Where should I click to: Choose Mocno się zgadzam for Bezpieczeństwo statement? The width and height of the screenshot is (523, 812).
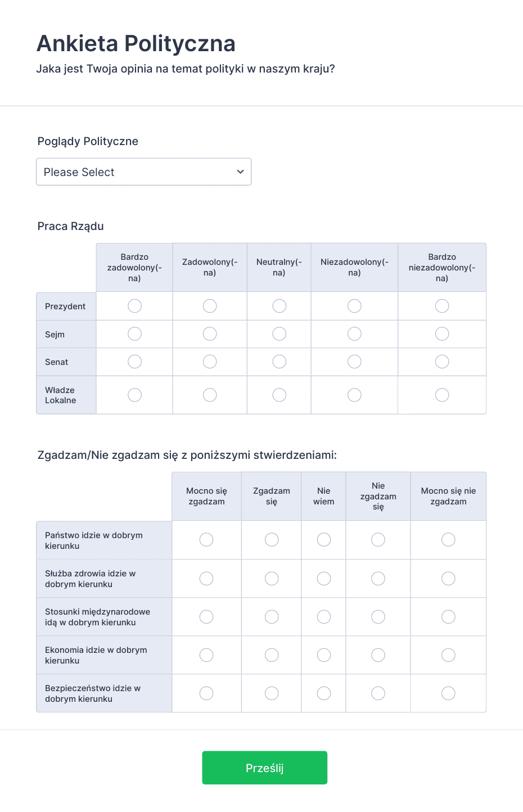point(206,693)
